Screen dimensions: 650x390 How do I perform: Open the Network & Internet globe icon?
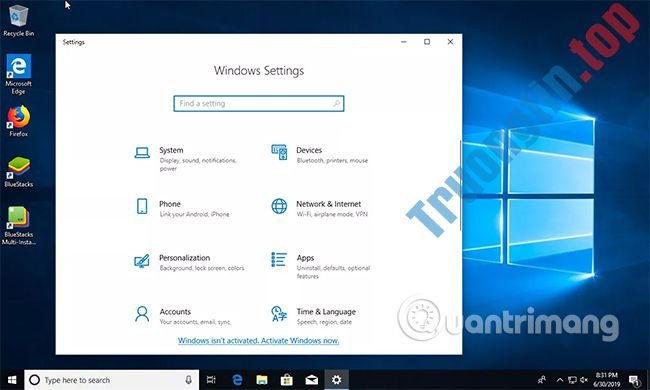[279, 206]
